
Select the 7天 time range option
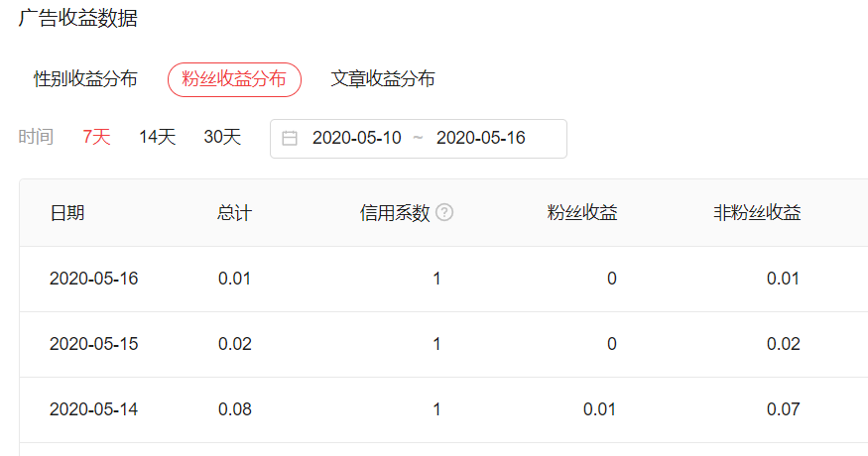click(96, 138)
